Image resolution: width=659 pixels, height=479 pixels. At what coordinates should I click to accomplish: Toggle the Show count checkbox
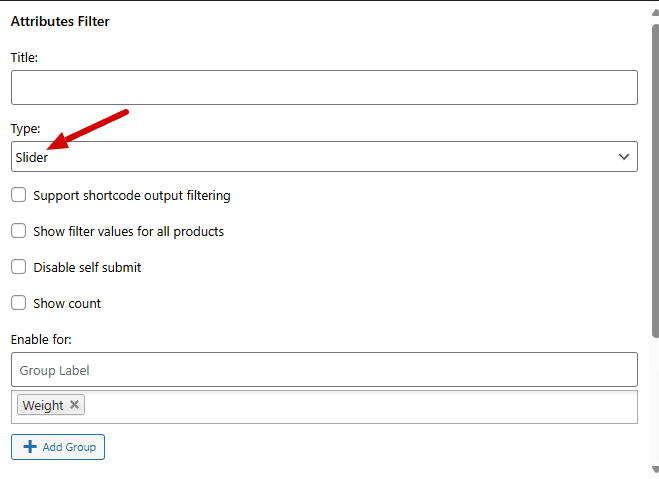pyautogui.click(x=18, y=303)
